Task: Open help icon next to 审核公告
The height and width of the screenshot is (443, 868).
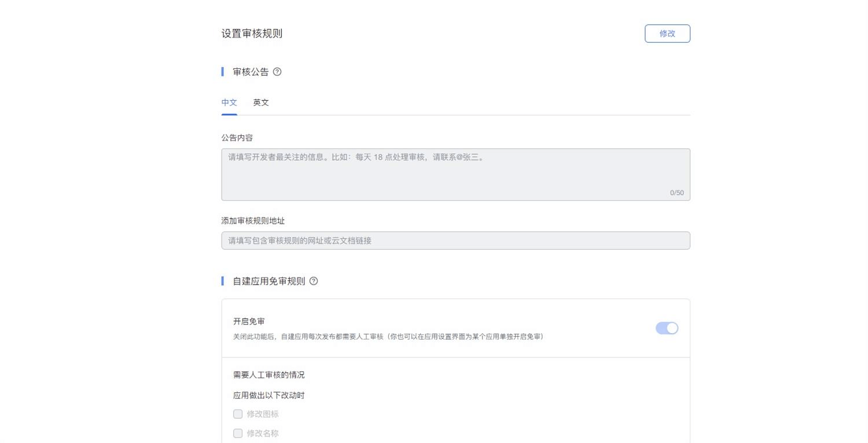Action: tap(277, 72)
